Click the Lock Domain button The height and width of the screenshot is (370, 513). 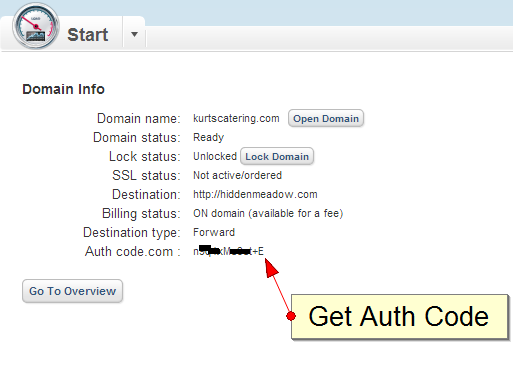point(277,156)
